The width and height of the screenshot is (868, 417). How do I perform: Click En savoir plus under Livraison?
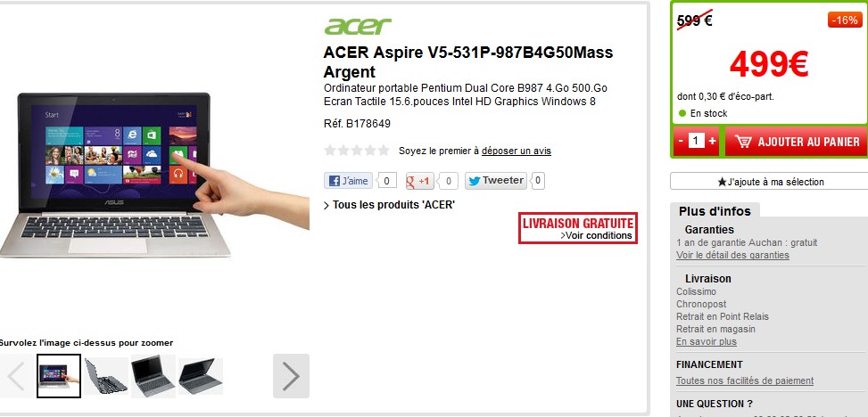point(707,342)
